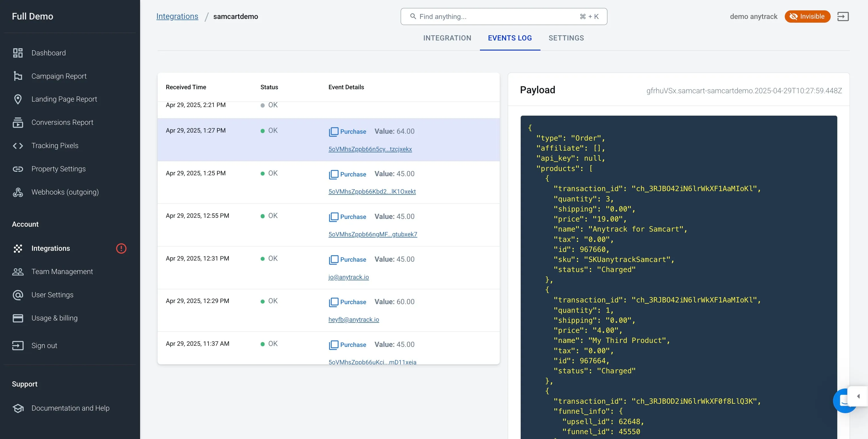Open link 5oVMhsZppb66ngMF...gtubxek7
Viewport: 868px width, 439px height.
pyautogui.click(x=373, y=234)
